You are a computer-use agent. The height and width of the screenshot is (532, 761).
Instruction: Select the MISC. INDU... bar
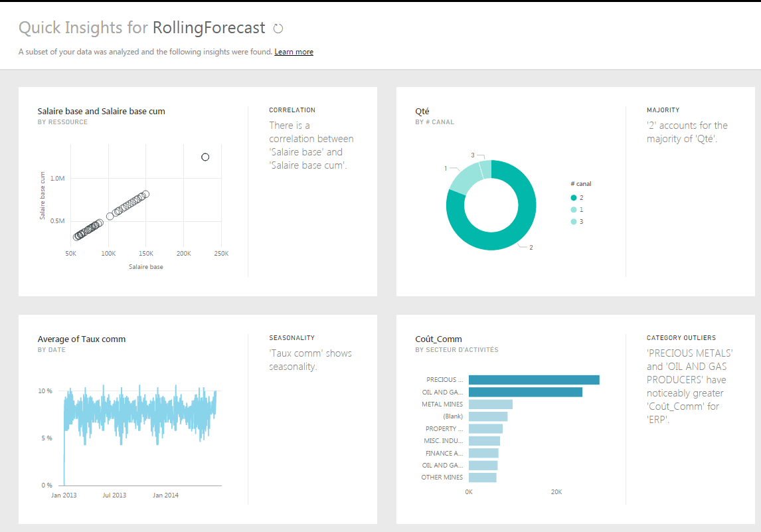click(x=484, y=441)
